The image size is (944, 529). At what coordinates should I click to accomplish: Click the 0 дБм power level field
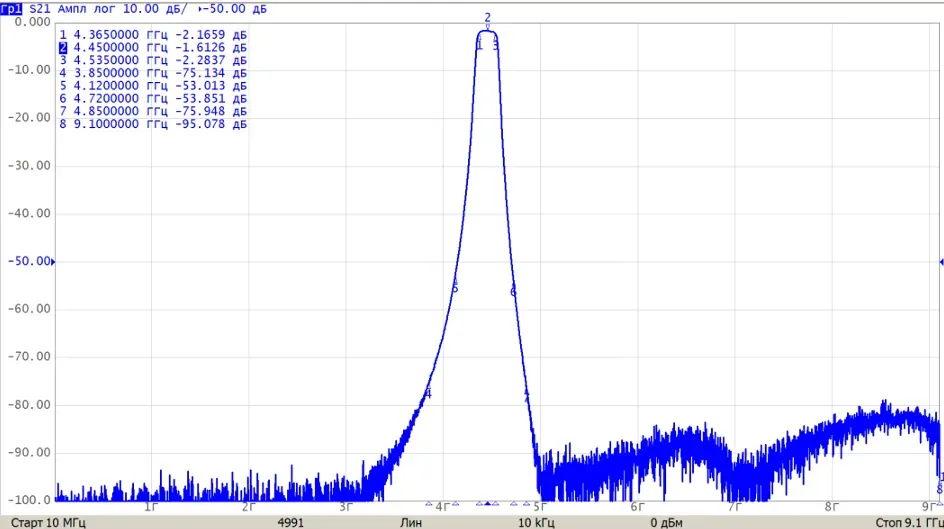tap(666, 522)
